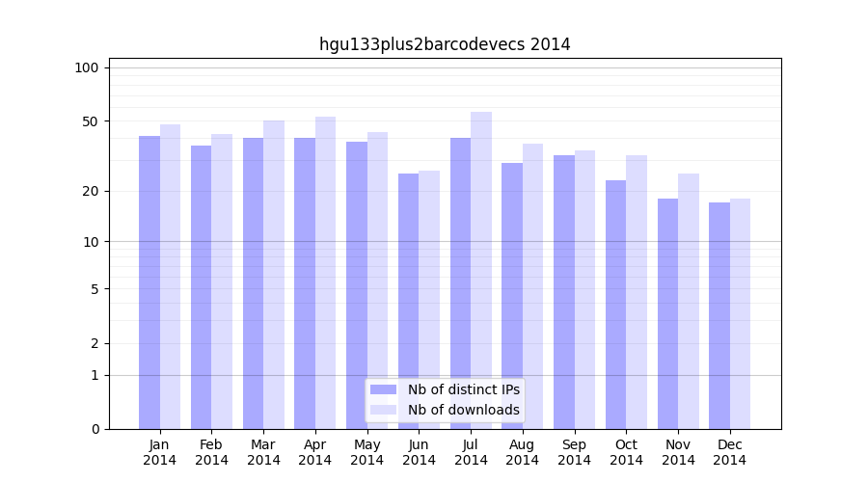Viewport: 868px width, 482px height.
Task: Select the Oct 2014 downloads bar
Action: [637, 292]
